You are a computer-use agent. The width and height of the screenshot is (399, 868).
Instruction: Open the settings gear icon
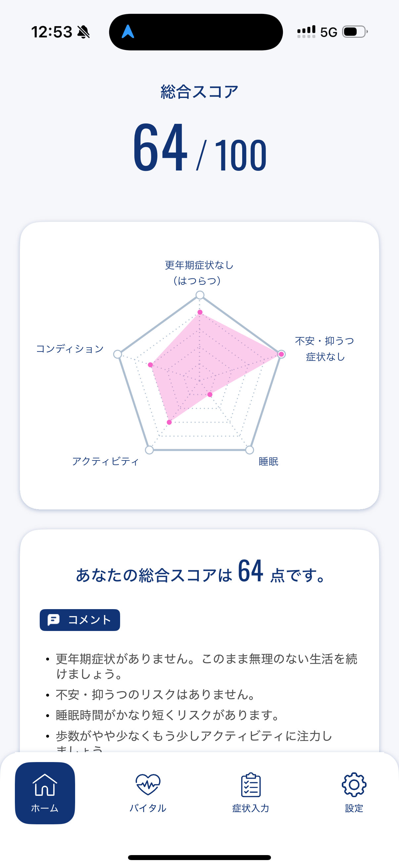(354, 785)
